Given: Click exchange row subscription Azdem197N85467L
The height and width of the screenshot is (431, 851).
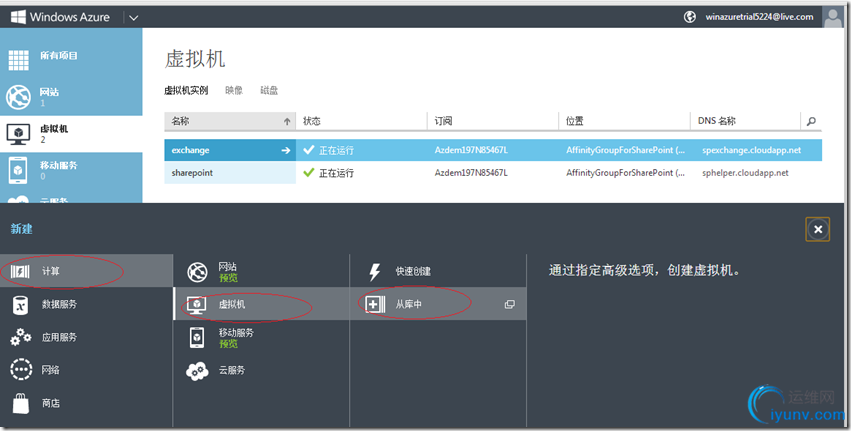Looking at the screenshot, I should coord(471,150).
